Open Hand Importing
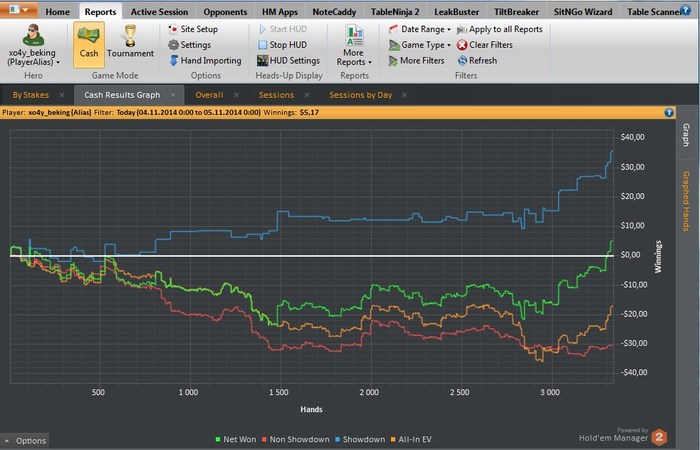Screen dimensions: 700x450 pyautogui.click(x=205, y=61)
